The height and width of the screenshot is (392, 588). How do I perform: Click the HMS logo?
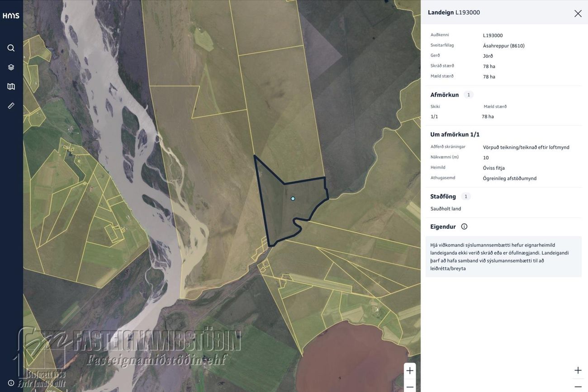tap(11, 15)
